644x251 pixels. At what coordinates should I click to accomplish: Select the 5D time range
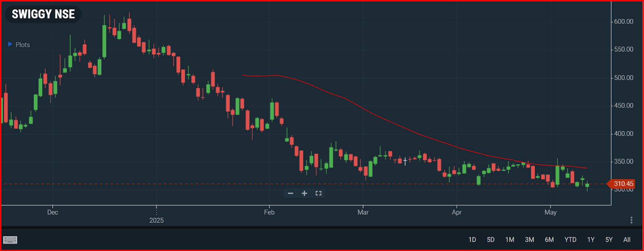pyautogui.click(x=491, y=240)
